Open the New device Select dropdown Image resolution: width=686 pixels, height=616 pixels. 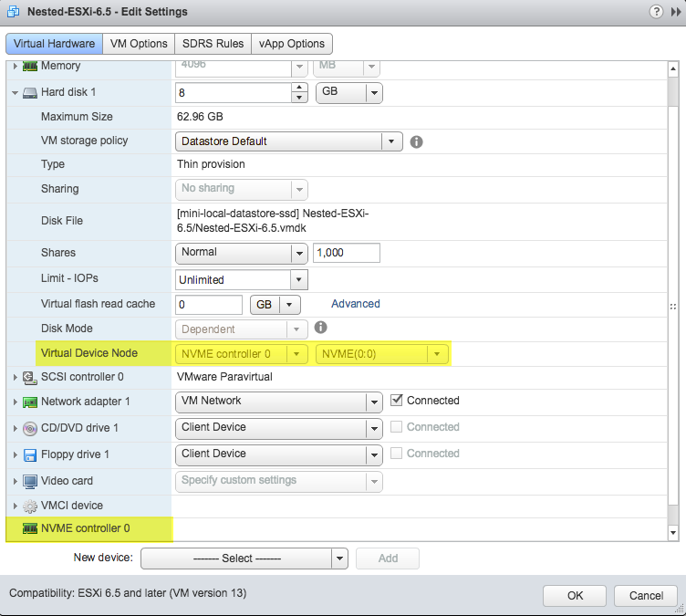click(x=244, y=559)
